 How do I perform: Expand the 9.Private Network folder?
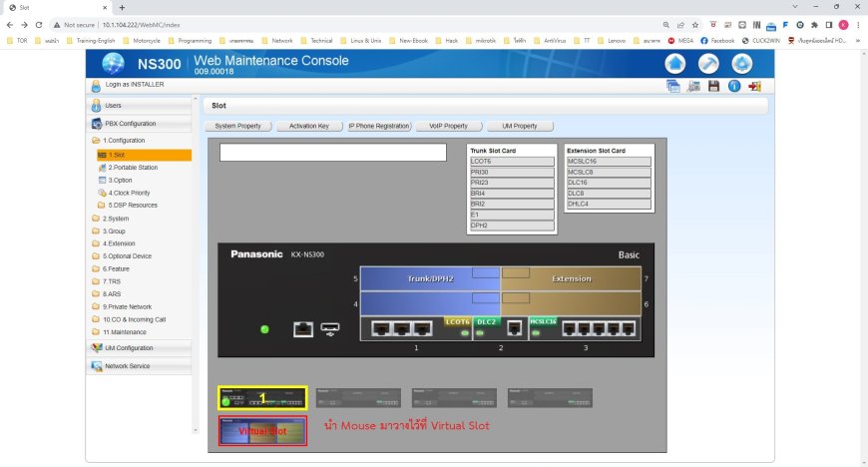123,307
